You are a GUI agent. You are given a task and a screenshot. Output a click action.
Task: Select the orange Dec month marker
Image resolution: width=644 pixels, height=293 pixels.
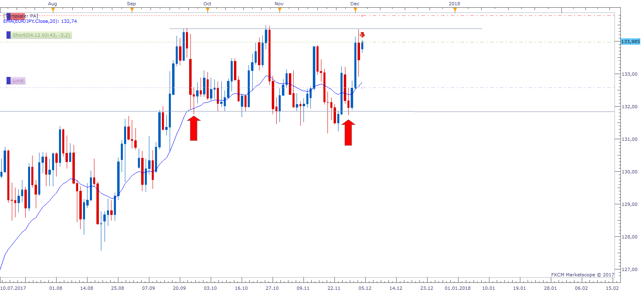(x=355, y=10)
